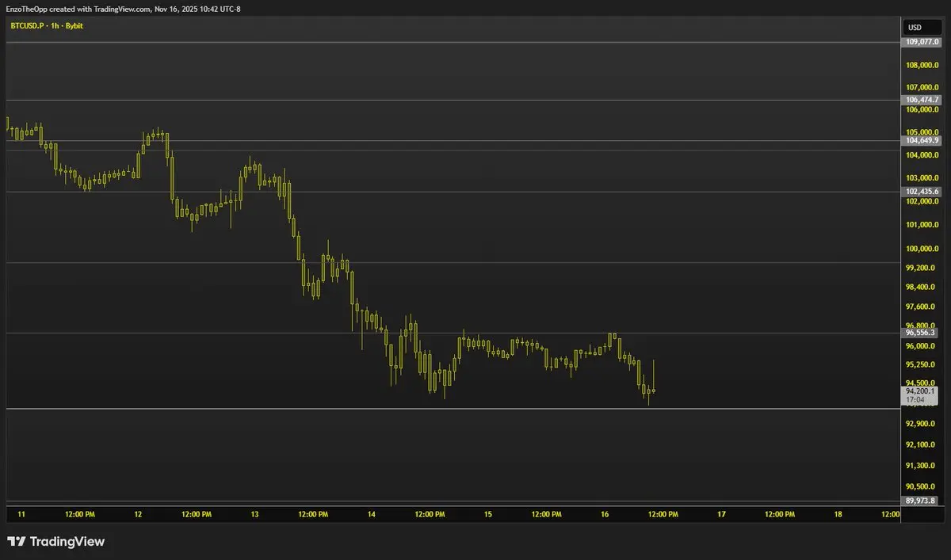Image resolution: width=951 pixels, height=560 pixels.
Task: Open the USD currency selector
Action: [x=924, y=29]
